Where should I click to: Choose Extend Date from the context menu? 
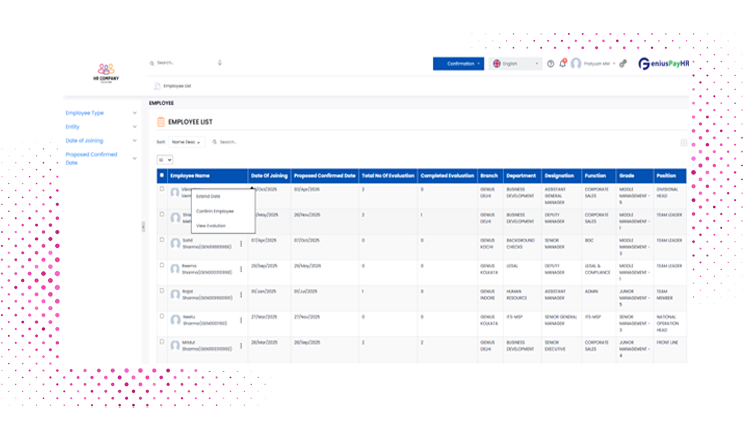point(209,196)
